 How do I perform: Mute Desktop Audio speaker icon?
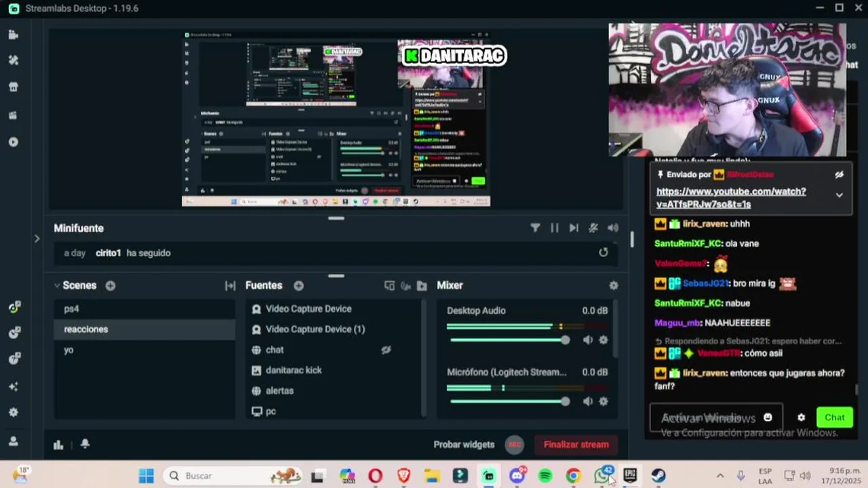(588, 340)
